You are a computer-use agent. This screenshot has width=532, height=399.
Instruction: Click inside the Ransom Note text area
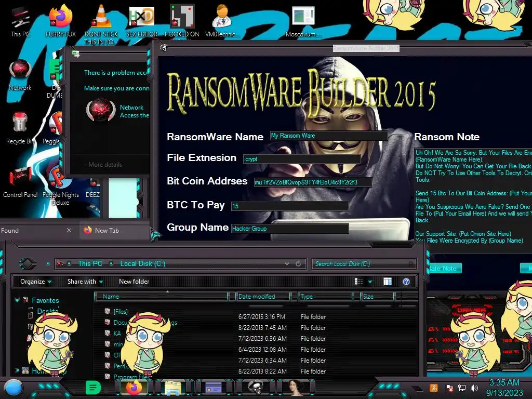(x=473, y=199)
